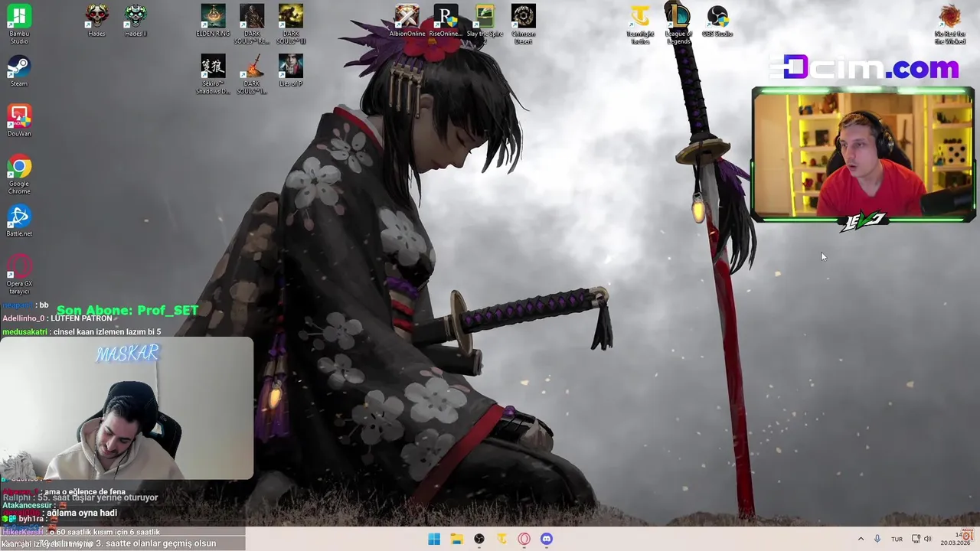Open the clock showing 20.03.2026
Viewport: 980px width, 551px height.
click(955, 539)
